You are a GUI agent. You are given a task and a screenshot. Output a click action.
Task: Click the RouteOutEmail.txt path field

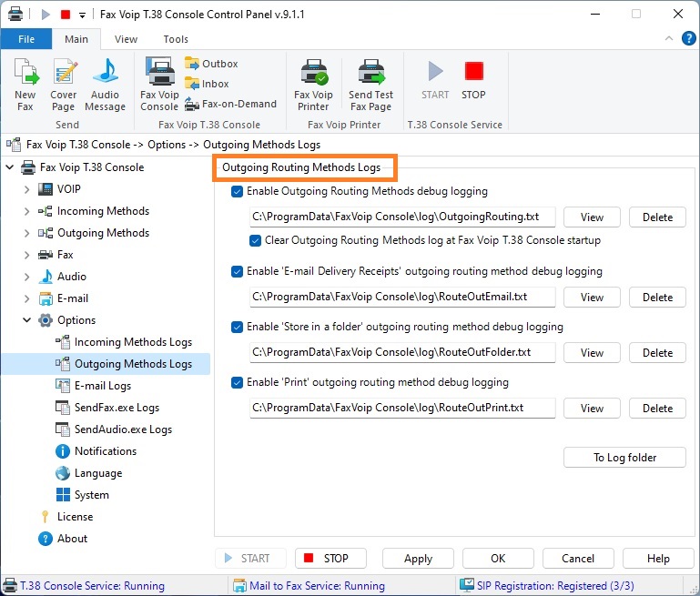pos(402,298)
